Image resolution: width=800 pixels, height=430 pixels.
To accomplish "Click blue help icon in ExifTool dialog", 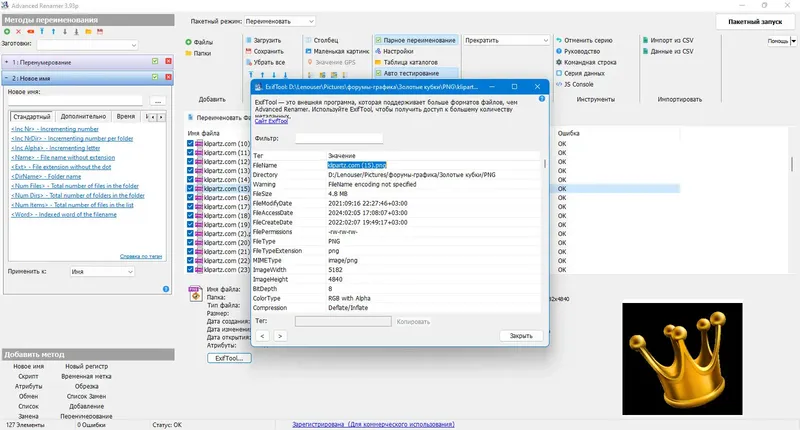I will pos(541,98).
